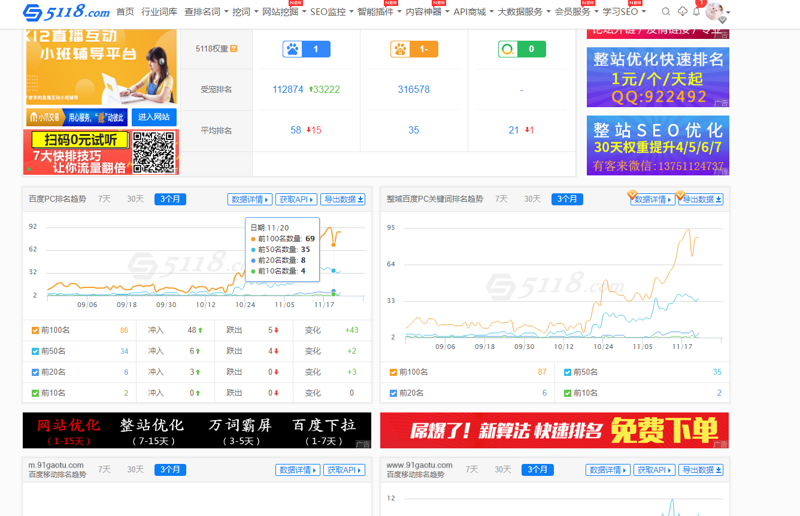Viewport: 800px width, 516px height.
Task: Click the cloud download icon
Action: tap(682, 11)
